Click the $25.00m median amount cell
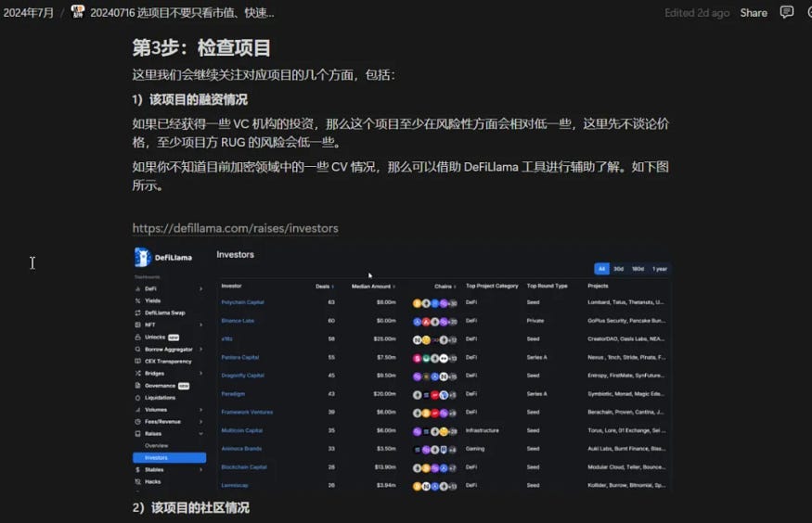 (385, 339)
